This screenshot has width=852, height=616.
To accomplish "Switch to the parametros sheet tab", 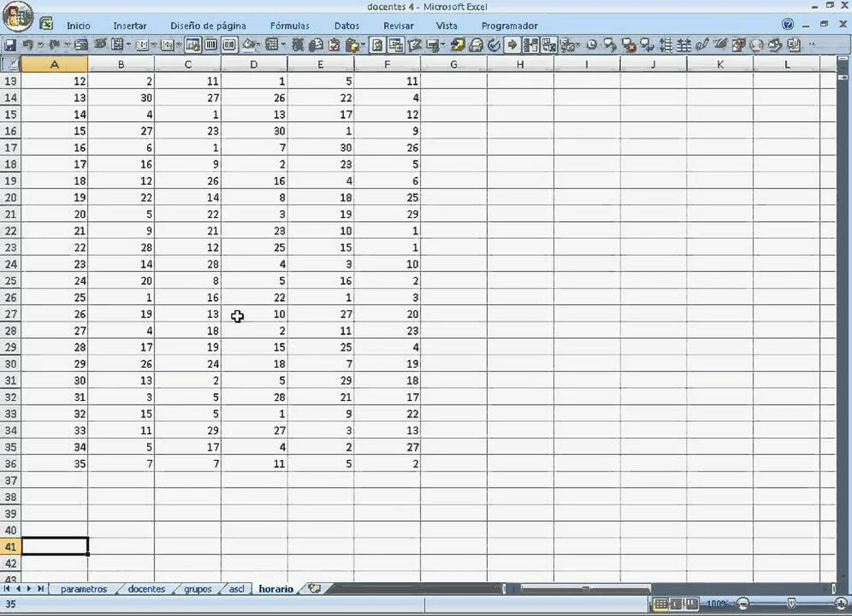I will 84,589.
